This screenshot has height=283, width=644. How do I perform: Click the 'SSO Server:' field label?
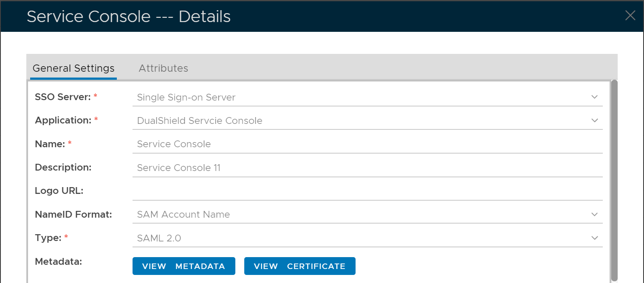coord(63,97)
